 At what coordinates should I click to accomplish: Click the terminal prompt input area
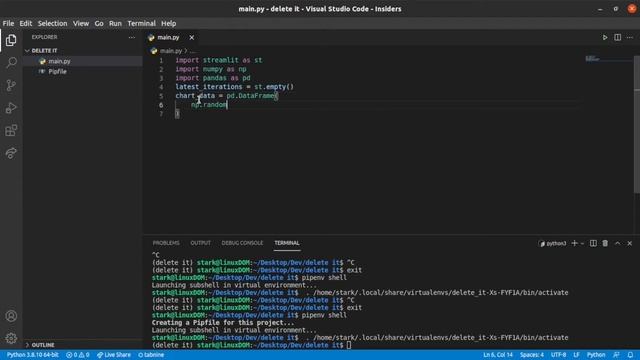(349, 345)
